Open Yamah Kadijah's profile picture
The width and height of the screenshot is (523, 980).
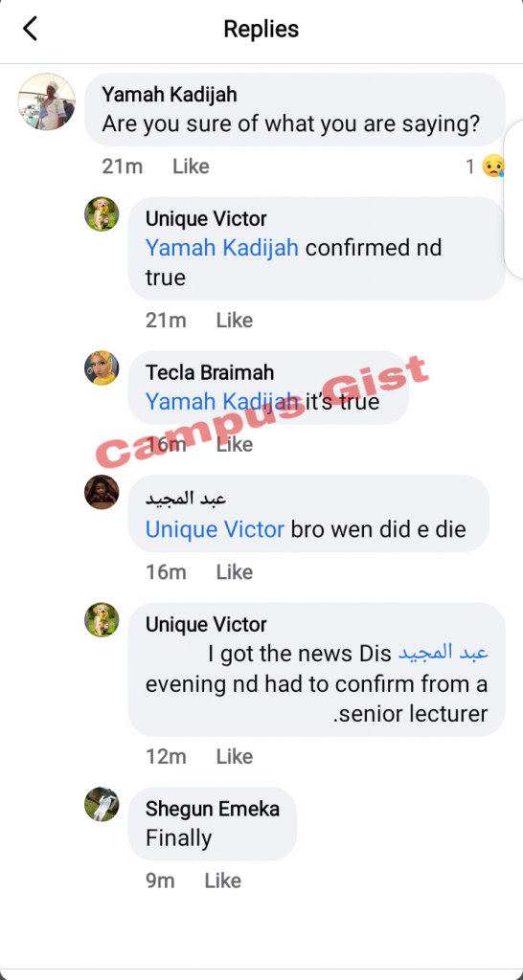click(47, 101)
